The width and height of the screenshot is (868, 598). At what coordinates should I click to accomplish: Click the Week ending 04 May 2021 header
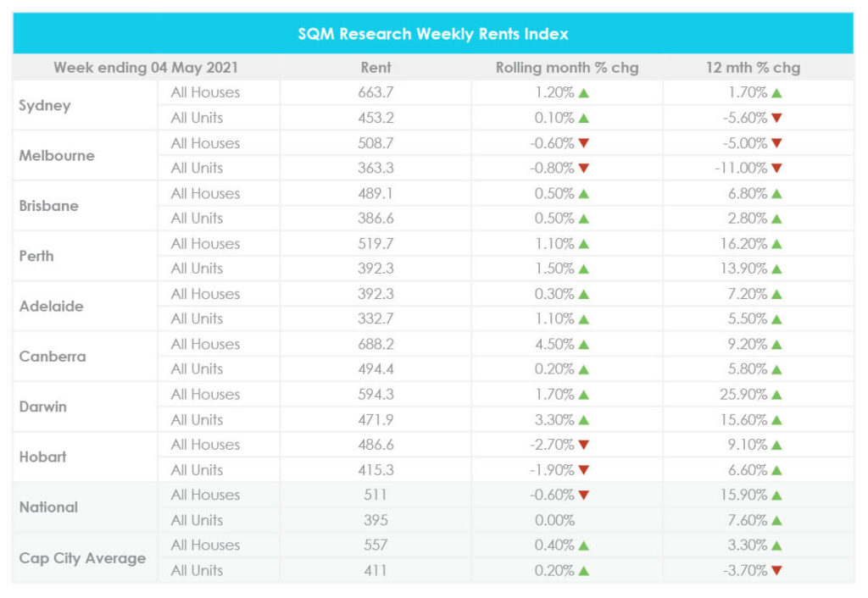point(146,67)
